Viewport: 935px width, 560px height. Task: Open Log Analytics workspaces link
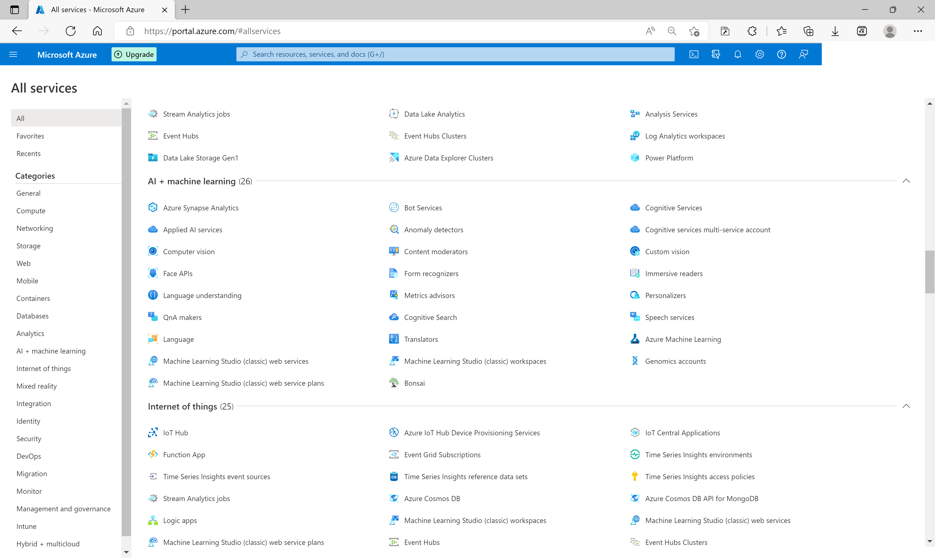tap(685, 136)
